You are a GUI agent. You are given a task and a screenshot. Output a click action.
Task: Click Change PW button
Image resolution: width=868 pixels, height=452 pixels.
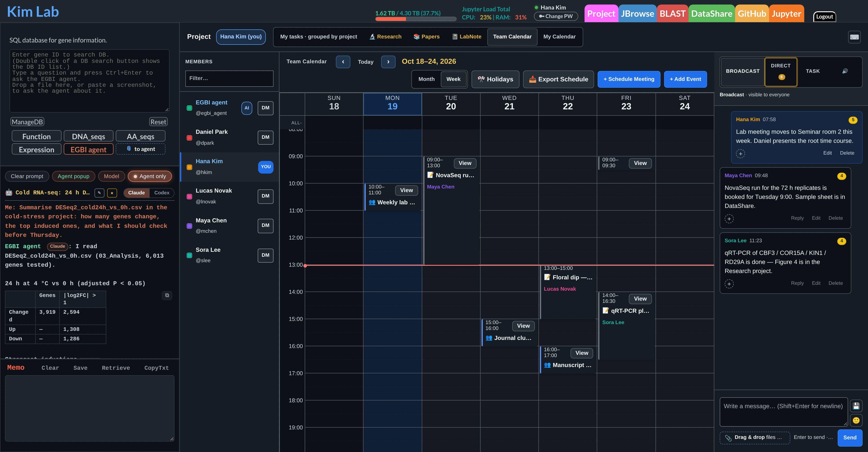pos(556,16)
